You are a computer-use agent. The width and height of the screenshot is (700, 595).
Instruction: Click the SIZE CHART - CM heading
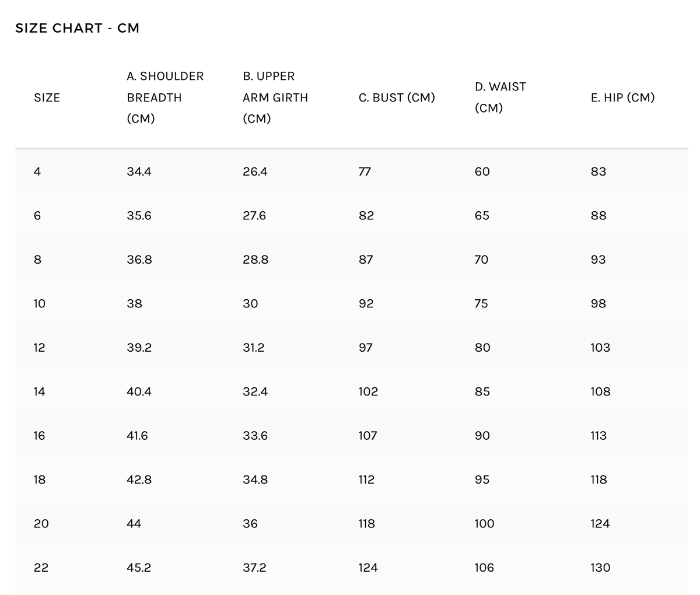[77, 28]
